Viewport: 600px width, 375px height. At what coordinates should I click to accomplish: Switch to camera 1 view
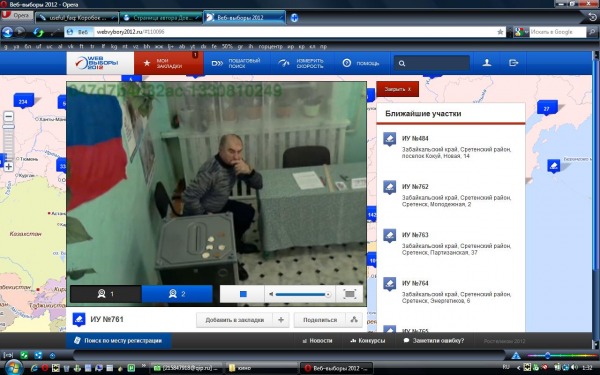coord(106,294)
